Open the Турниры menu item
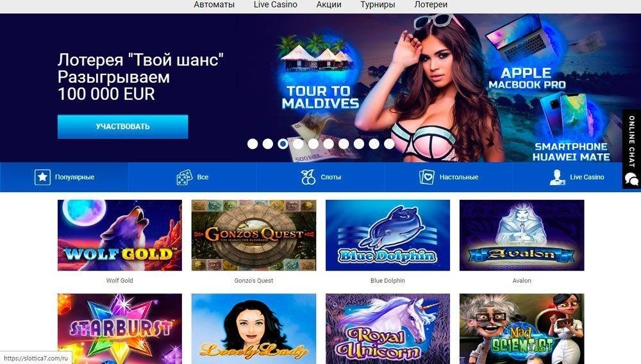The image size is (641, 364). (378, 5)
